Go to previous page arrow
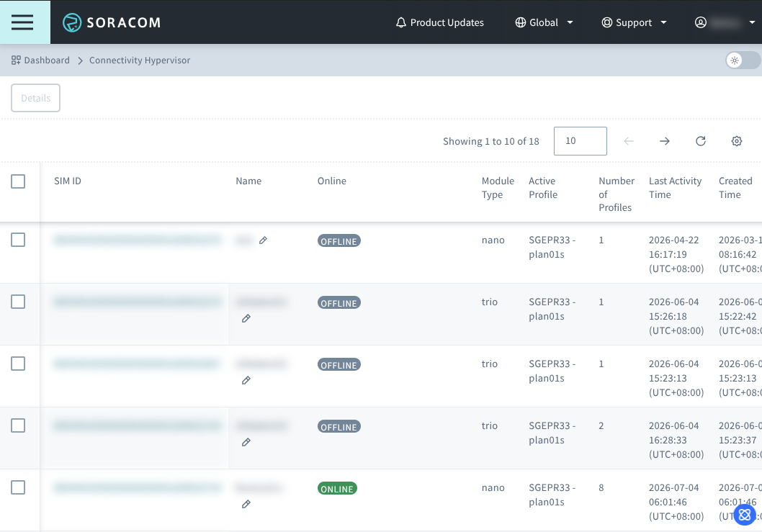 tap(628, 141)
